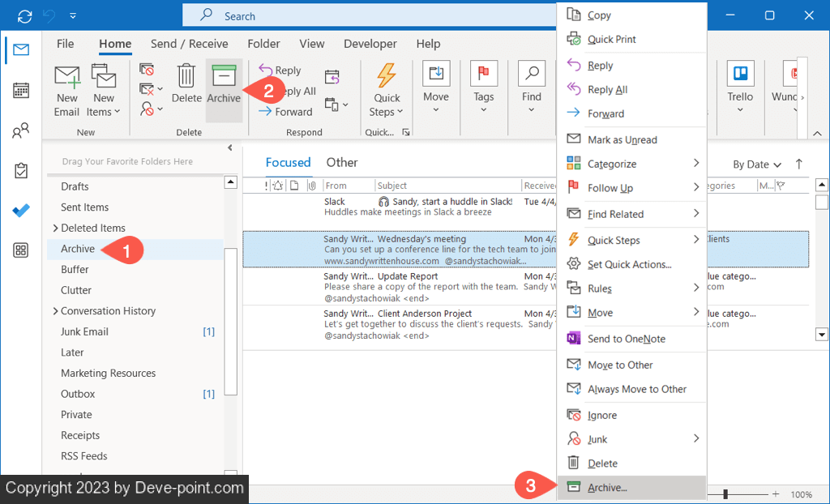The height and width of the screenshot is (504, 830).
Task: Expand the Conversation History folder
Action: coord(55,311)
